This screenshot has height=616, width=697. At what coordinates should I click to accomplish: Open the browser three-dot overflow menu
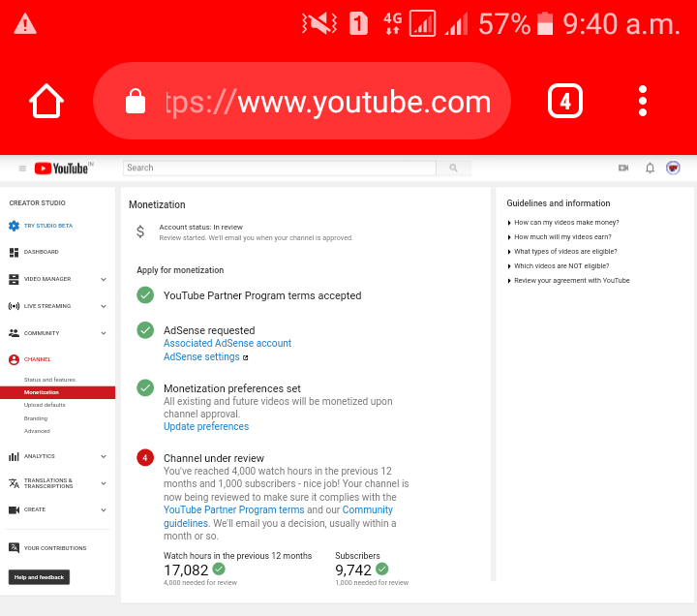(x=643, y=101)
